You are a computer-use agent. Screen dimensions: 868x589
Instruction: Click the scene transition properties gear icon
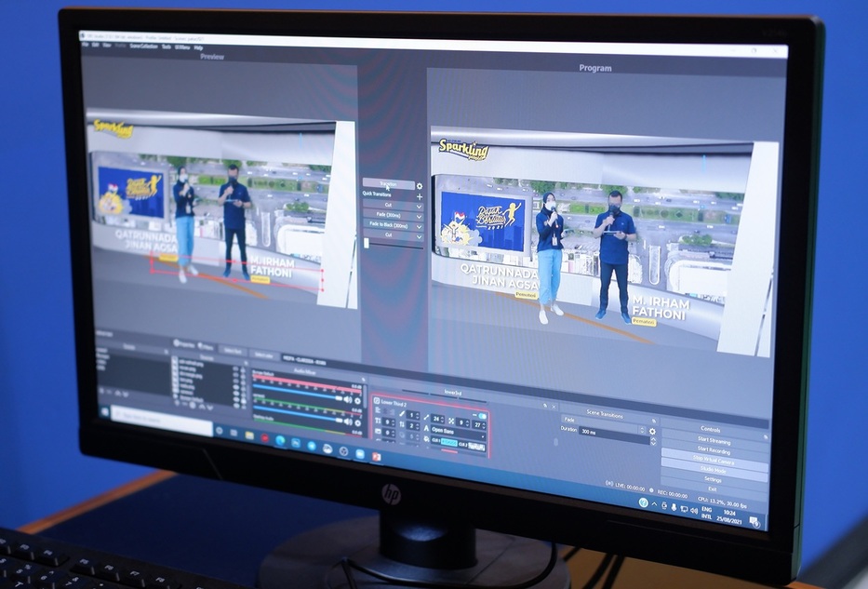point(652,432)
